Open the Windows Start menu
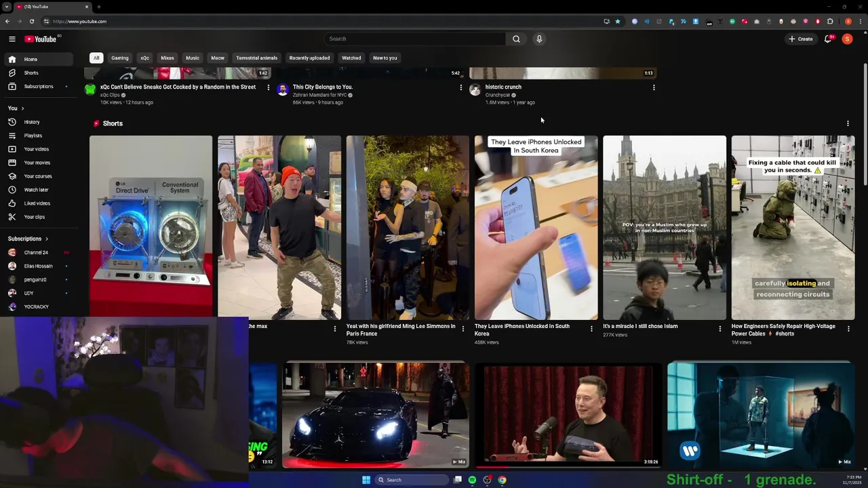 coord(366,480)
